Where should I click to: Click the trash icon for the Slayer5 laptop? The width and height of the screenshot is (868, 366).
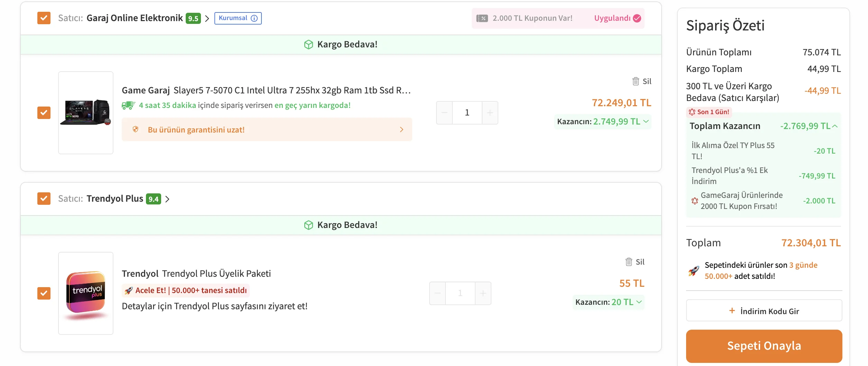[636, 81]
